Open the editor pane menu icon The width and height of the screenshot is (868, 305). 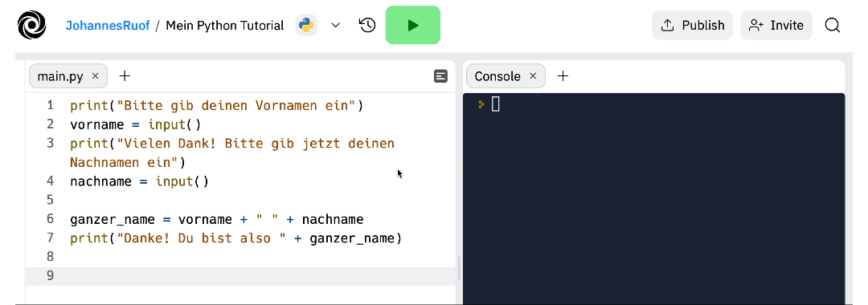point(440,76)
